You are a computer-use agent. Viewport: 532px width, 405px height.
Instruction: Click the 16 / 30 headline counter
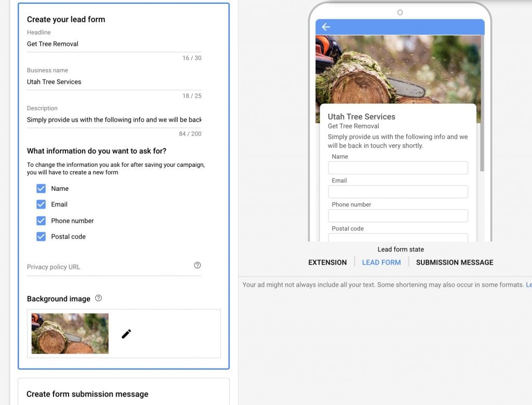point(192,58)
